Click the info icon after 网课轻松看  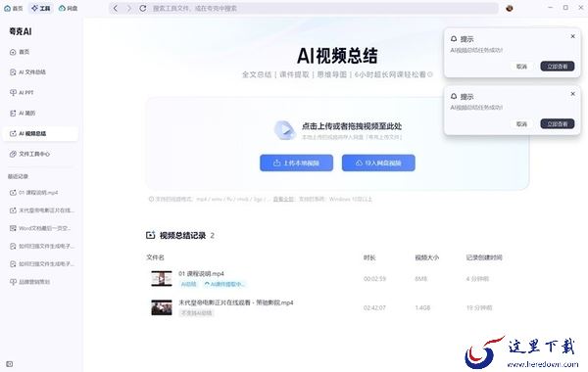[x=430, y=74]
